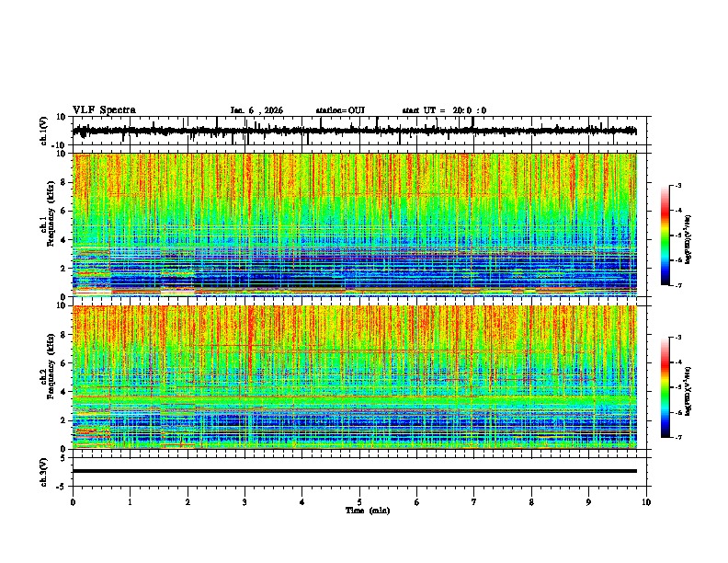Image resolution: width=728 pixels, height=563 pixels.
Task: Click inside the ch.2 spectrogram panel
Action: click(x=354, y=377)
